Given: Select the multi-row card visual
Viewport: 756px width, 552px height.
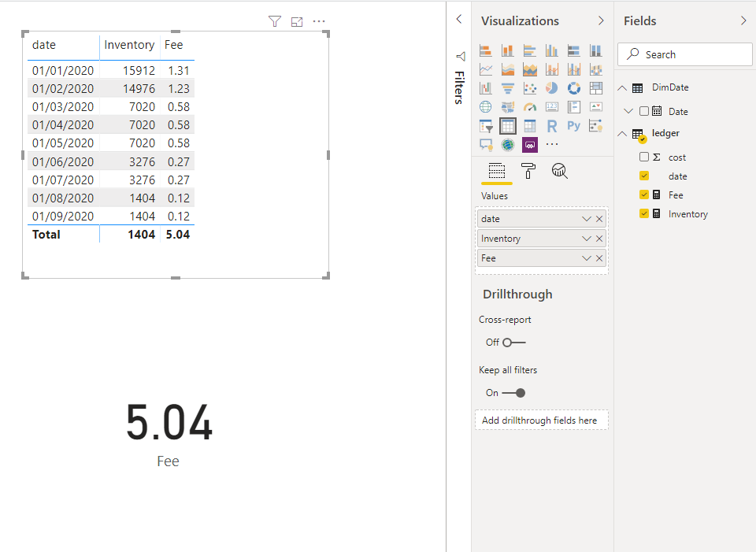Looking at the screenshot, I should pyautogui.click(x=574, y=107).
